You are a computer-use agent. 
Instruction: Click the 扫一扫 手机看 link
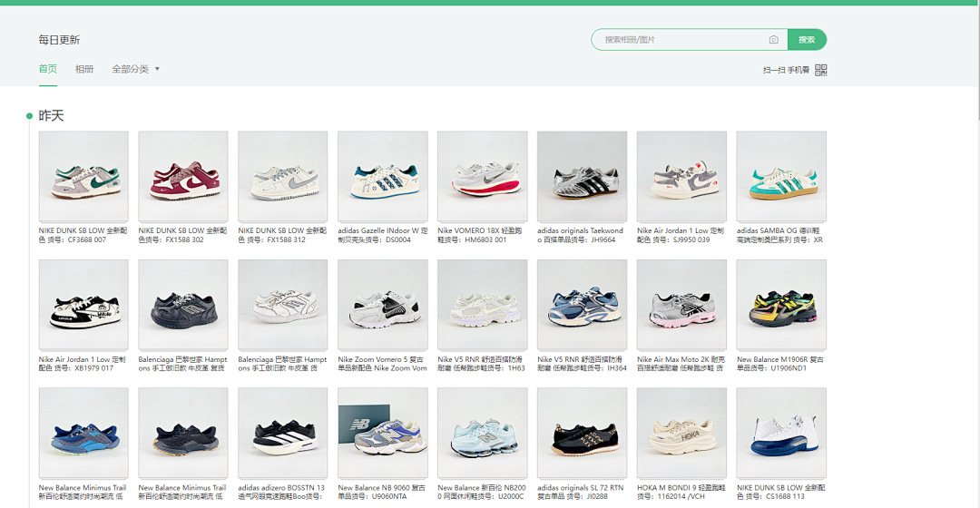(x=786, y=70)
